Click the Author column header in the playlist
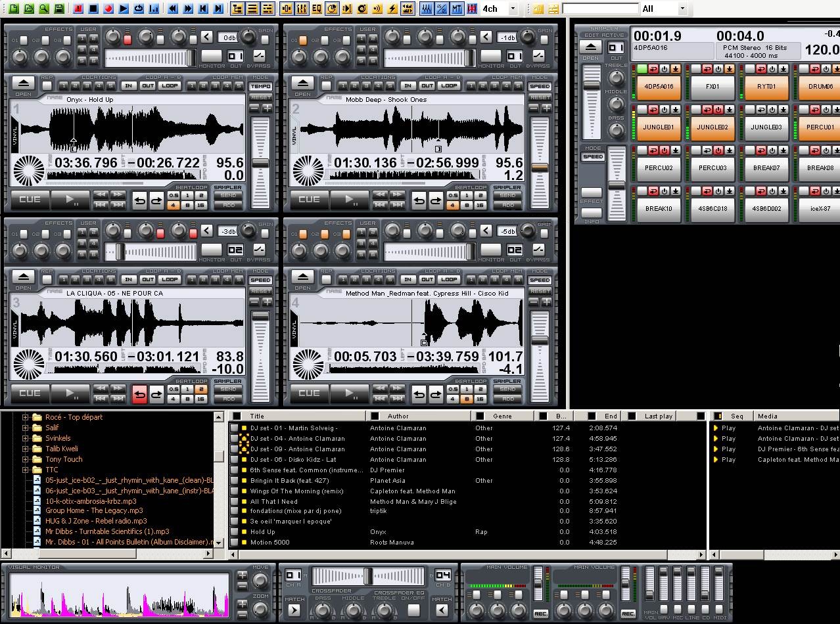This screenshot has width=840, height=624. point(398,416)
